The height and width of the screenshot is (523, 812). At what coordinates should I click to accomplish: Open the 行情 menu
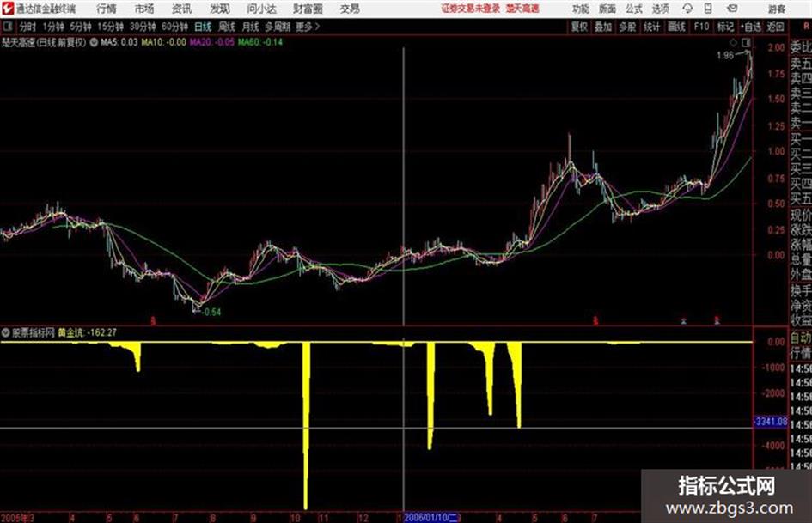tap(107, 9)
